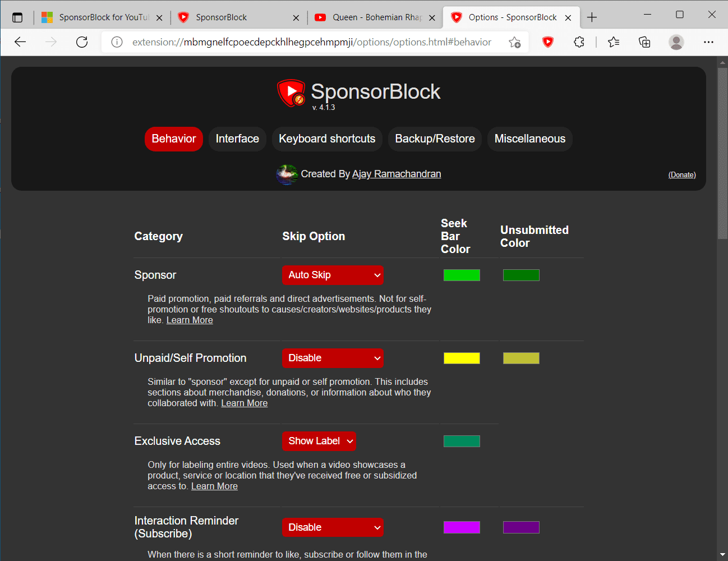Click the Forward navigation arrow
The height and width of the screenshot is (561, 728).
coord(51,42)
